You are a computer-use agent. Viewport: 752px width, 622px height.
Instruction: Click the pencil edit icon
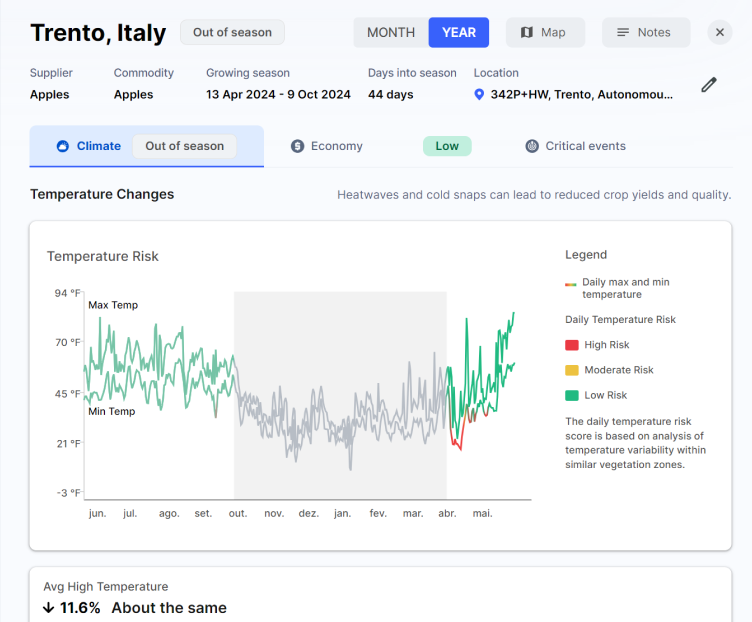[709, 85]
